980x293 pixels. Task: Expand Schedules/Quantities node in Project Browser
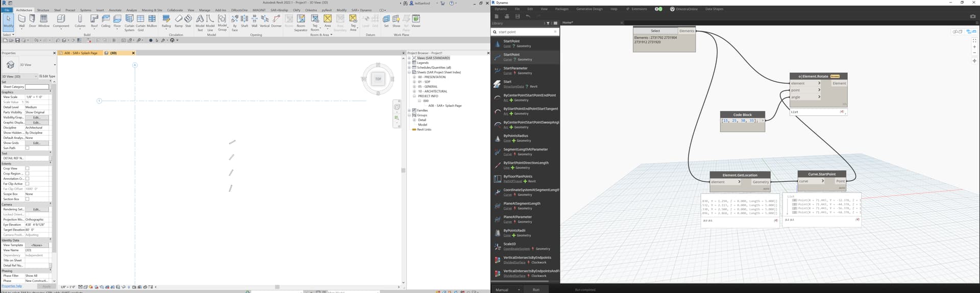409,67
